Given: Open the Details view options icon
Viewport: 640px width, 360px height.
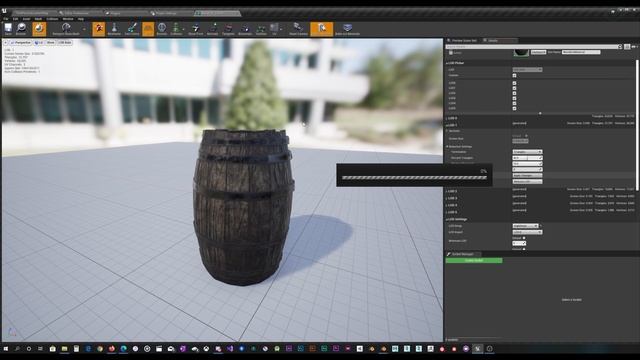Looking at the screenshot, I should pyautogui.click(x=634, y=47).
